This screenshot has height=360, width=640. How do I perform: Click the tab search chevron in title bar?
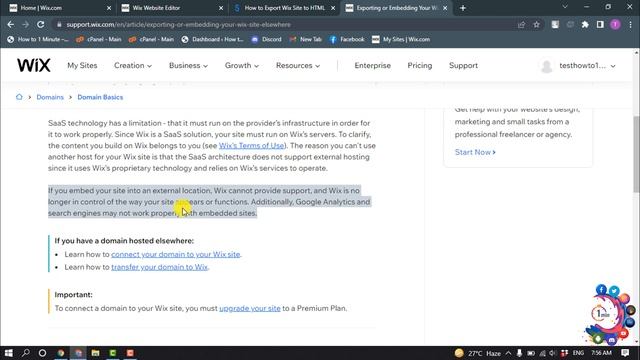[x=565, y=7]
